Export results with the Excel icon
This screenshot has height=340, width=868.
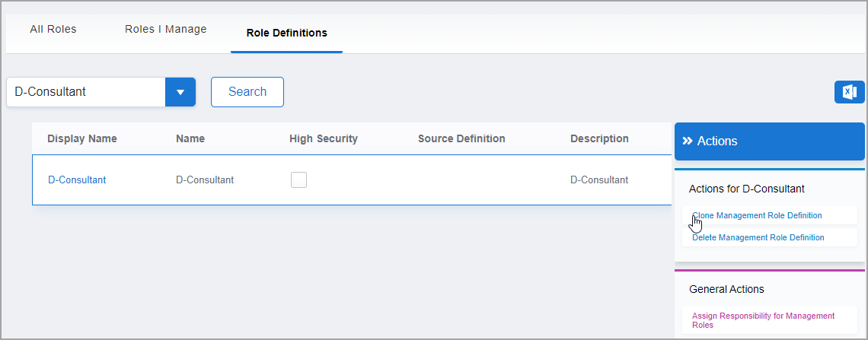pyautogui.click(x=849, y=92)
